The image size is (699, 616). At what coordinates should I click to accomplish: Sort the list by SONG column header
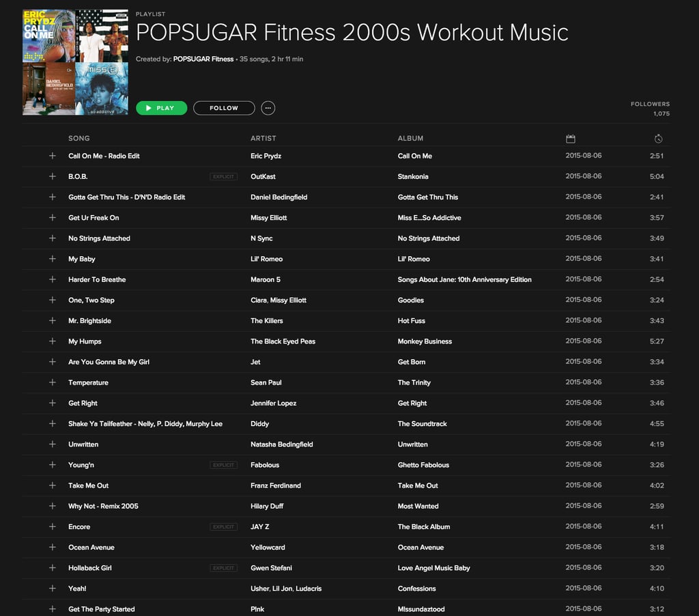click(79, 138)
